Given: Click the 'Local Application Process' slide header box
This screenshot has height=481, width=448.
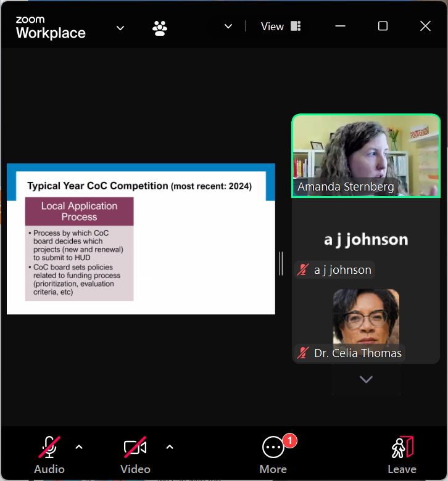Looking at the screenshot, I should [x=79, y=212].
